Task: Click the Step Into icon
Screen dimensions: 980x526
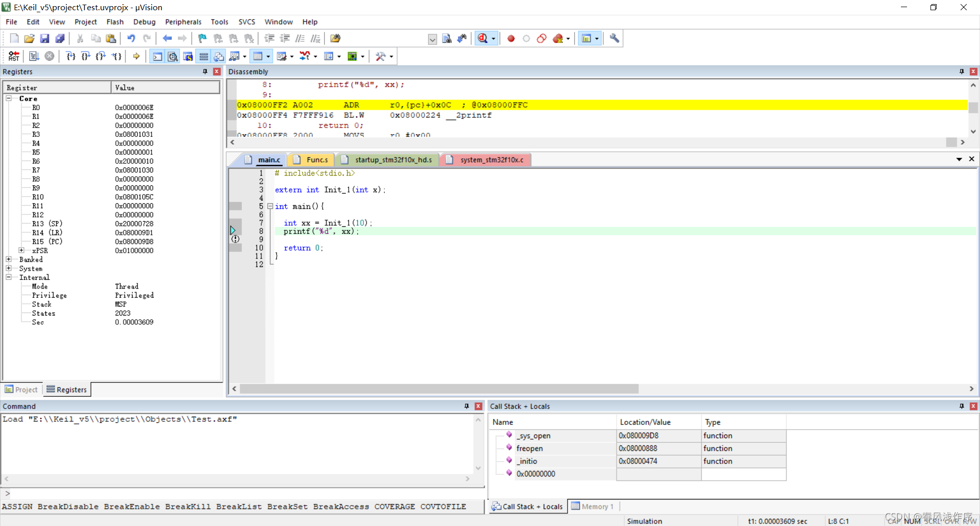Action: click(71, 56)
